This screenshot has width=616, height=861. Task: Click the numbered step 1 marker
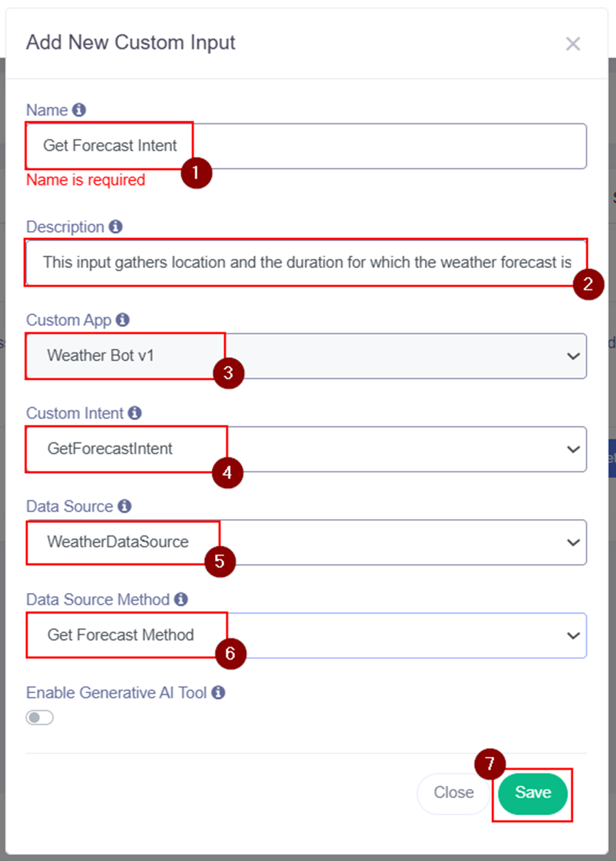click(x=197, y=173)
